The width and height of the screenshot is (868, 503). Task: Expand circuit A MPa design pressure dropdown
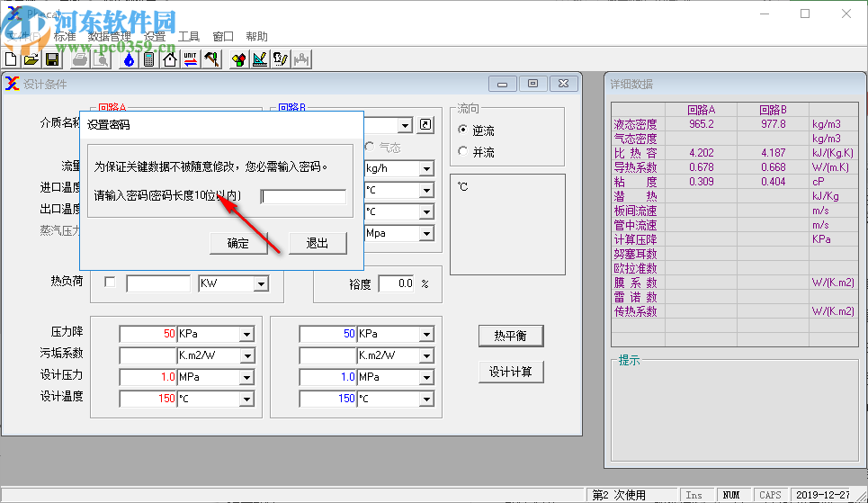click(x=246, y=378)
